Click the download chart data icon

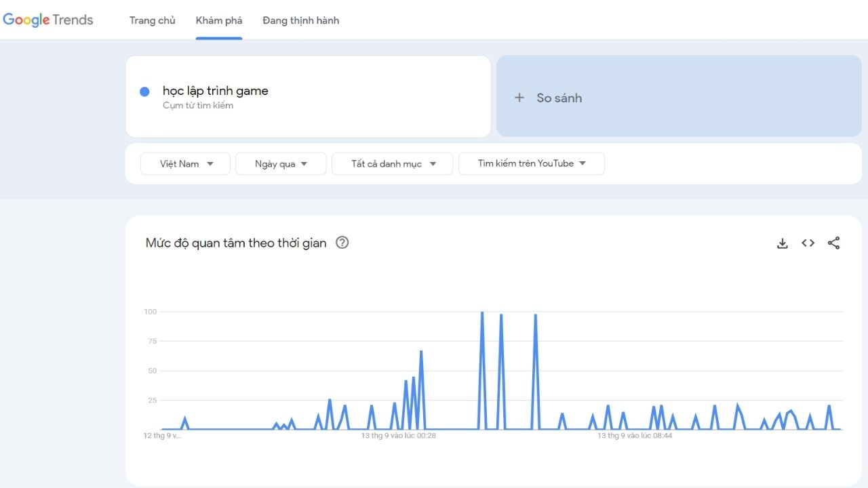(x=782, y=243)
